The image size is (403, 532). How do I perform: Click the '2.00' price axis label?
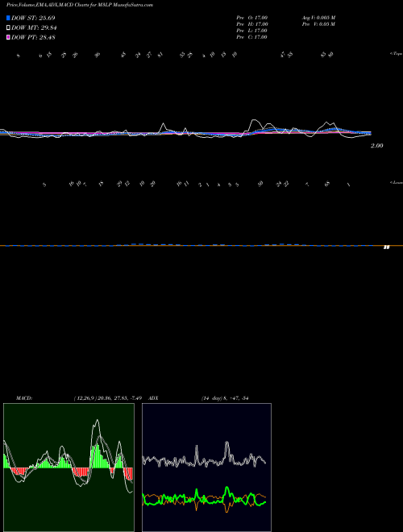tap(377, 146)
